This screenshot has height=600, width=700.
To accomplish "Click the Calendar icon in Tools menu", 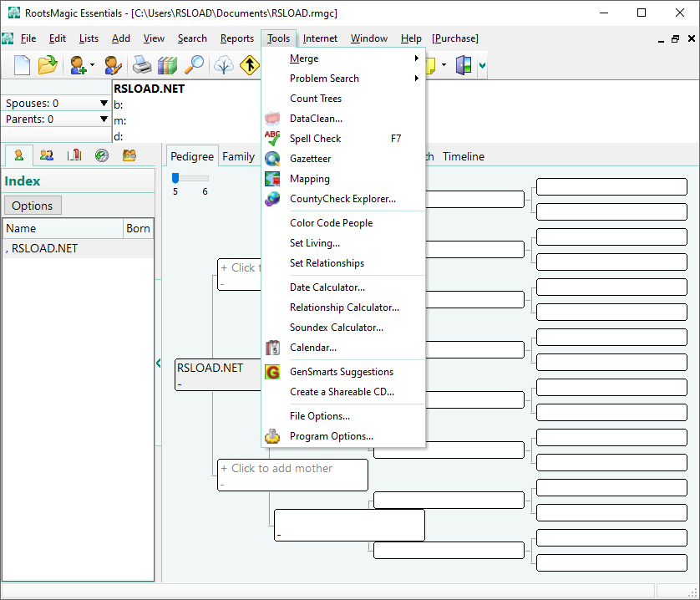I will 272,348.
